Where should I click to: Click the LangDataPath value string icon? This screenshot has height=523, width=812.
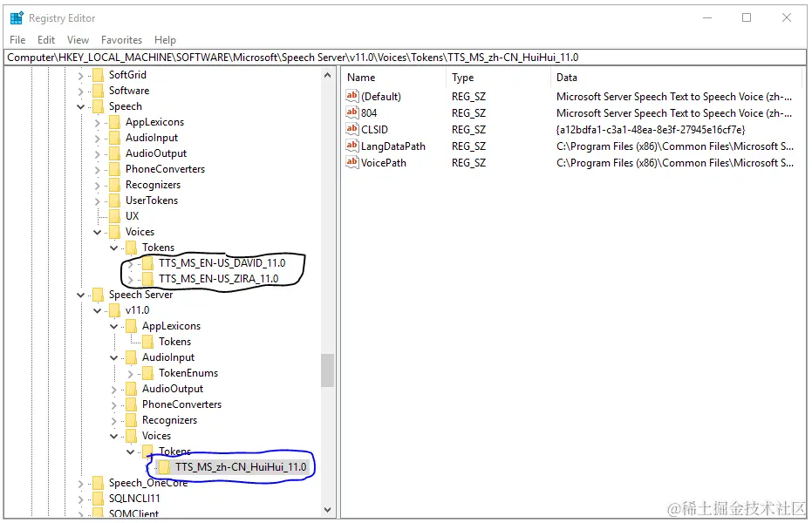[x=352, y=146]
